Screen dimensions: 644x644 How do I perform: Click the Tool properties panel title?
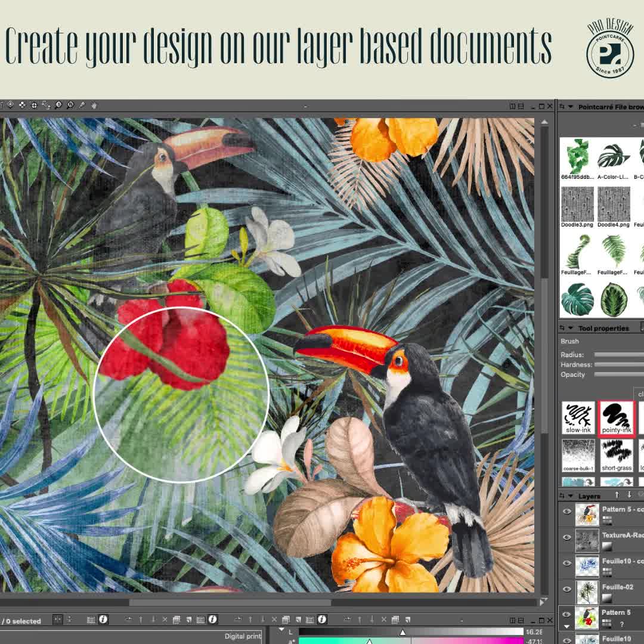(x=603, y=328)
